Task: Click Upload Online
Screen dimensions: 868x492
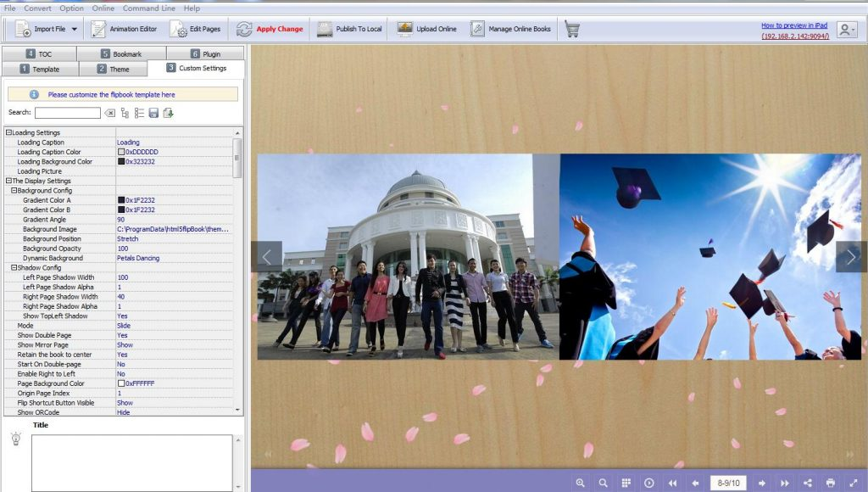Action: (427, 29)
